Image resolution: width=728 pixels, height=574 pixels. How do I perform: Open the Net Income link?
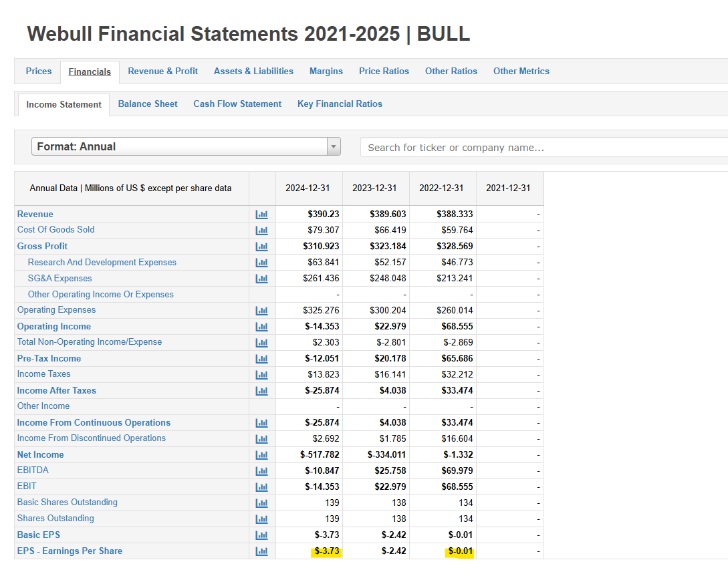(40, 454)
